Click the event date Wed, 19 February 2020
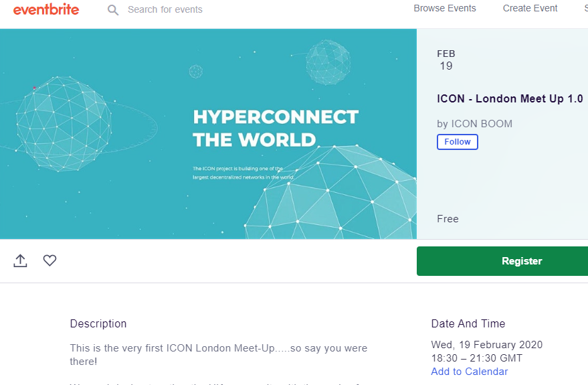This screenshot has width=588, height=385. (x=487, y=344)
